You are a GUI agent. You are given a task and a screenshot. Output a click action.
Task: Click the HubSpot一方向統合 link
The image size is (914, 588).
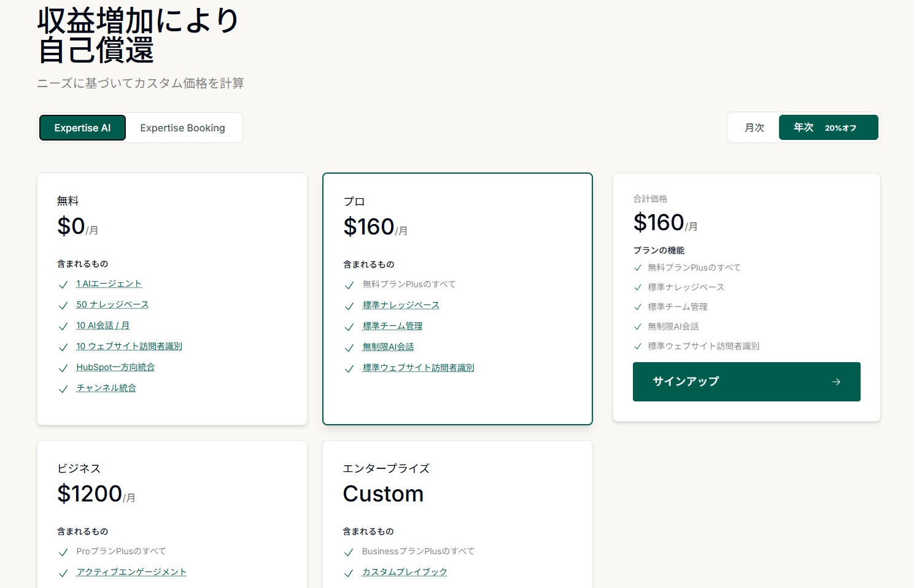click(115, 367)
